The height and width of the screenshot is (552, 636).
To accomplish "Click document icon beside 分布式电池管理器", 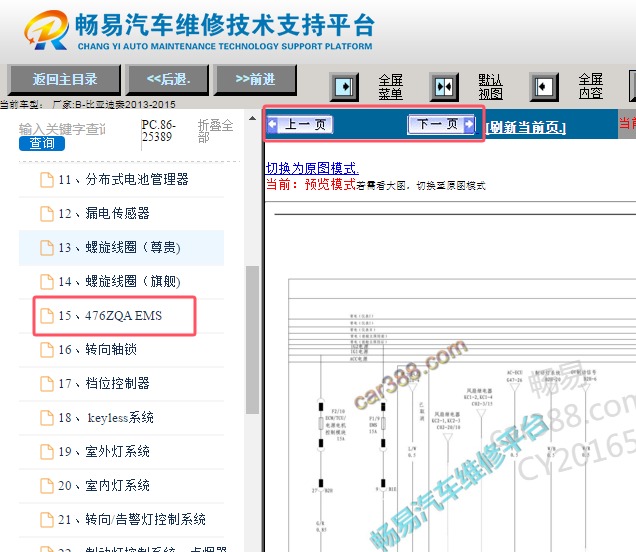I will [47, 180].
